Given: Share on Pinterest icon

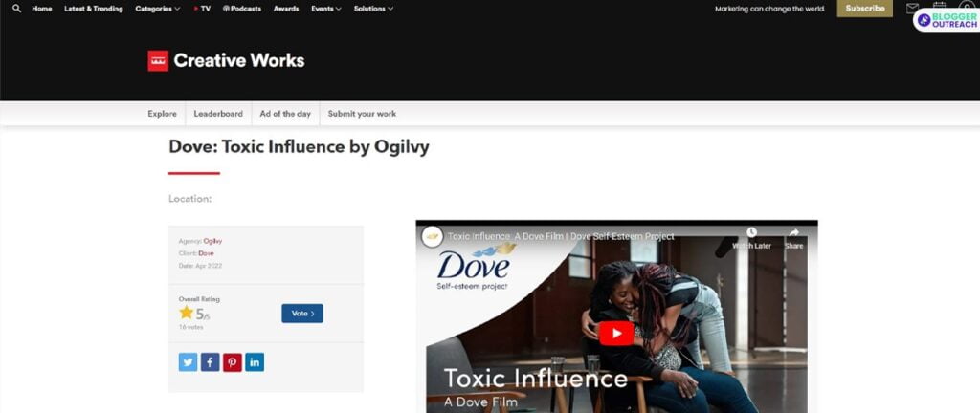Looking at the screenshot, I should click(233, 361).
